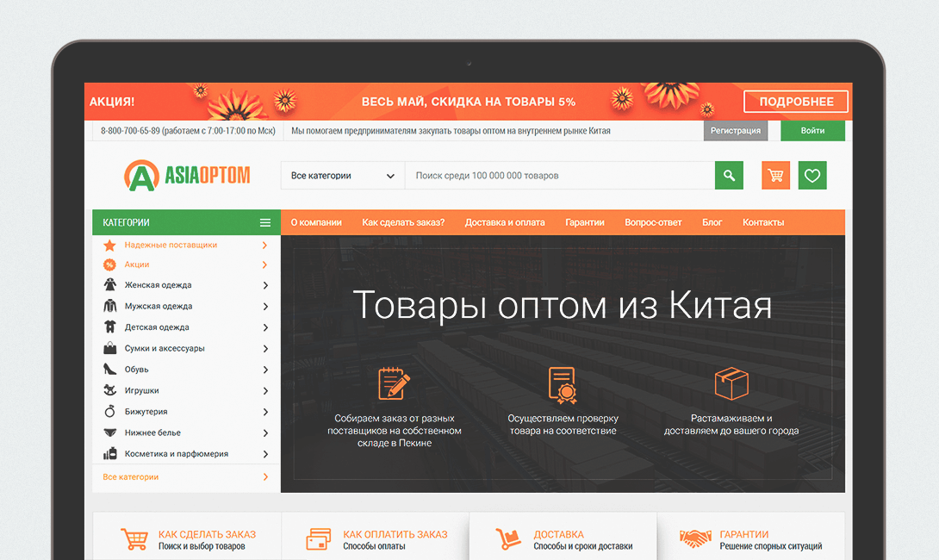Viewport: 939px width, 560px height.
Task: Expand the Детская одежда chevron
Action: pyautogui.click(x=264, y=327)
